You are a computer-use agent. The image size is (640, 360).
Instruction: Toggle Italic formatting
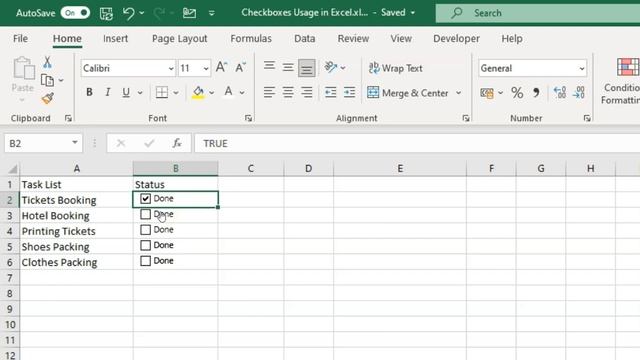pyautogui.click(x=108, y=92)
